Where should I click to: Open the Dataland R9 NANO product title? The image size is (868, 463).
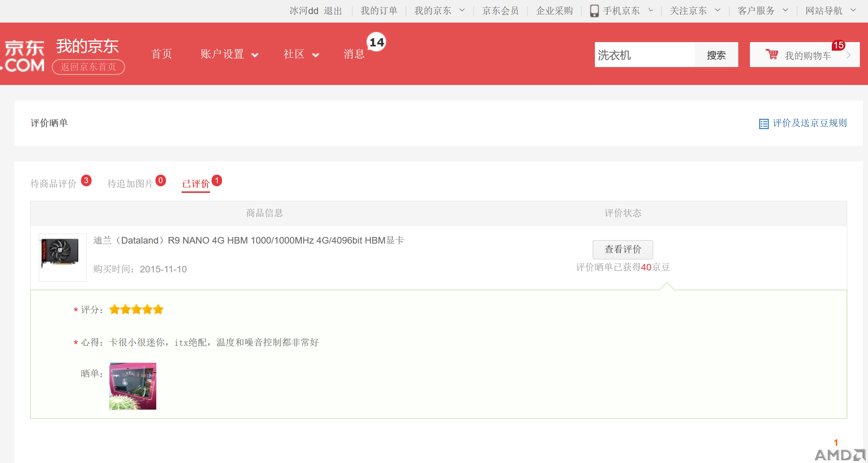(x=249, y=240)
